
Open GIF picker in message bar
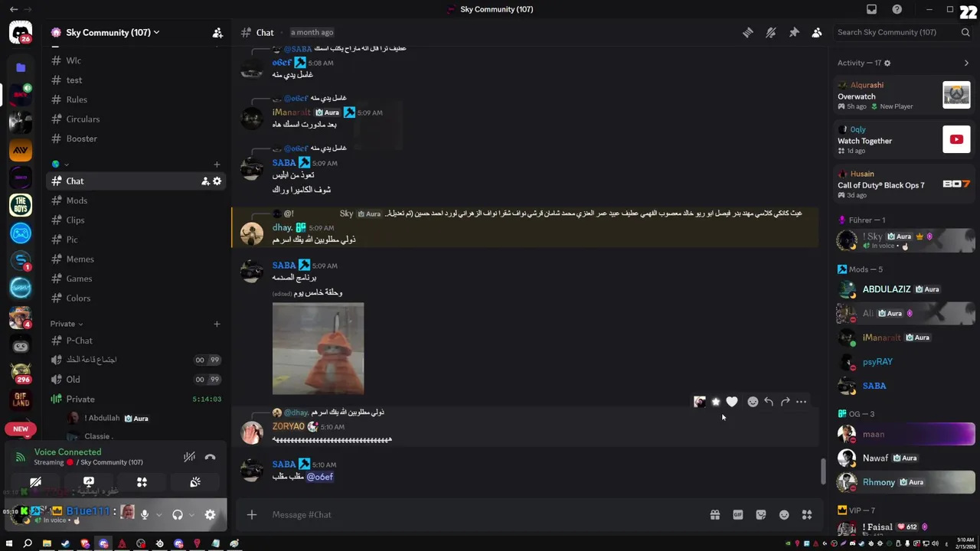click(x=737, y=515)
